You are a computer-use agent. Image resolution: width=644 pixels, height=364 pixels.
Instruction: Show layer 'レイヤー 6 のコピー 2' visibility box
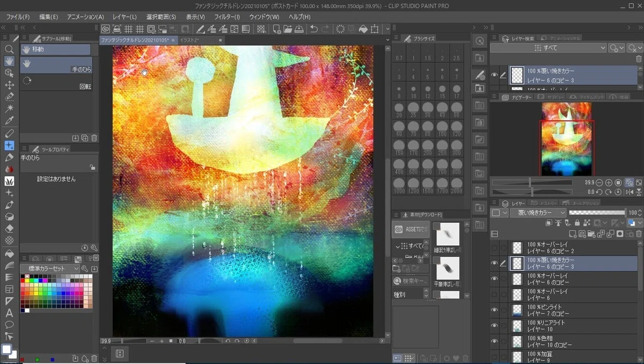coord(494,247)
